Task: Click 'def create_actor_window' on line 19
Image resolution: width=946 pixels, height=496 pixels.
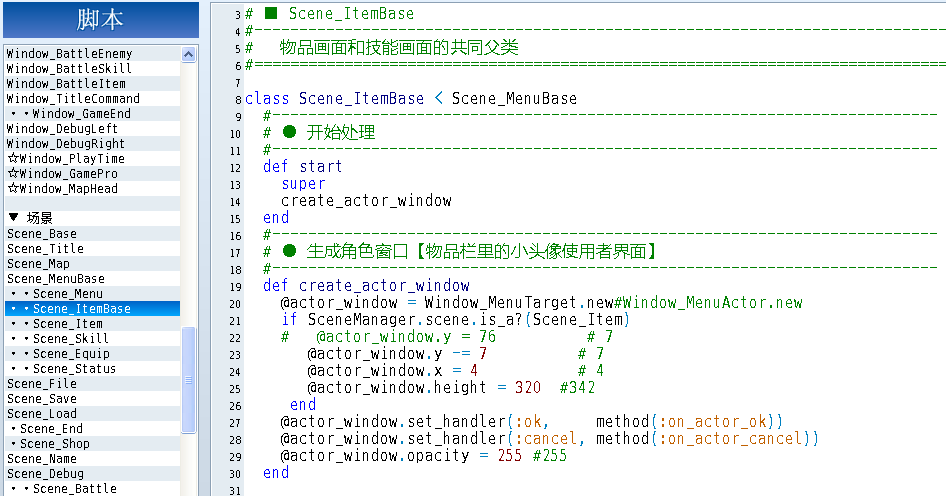Action: 366,285
